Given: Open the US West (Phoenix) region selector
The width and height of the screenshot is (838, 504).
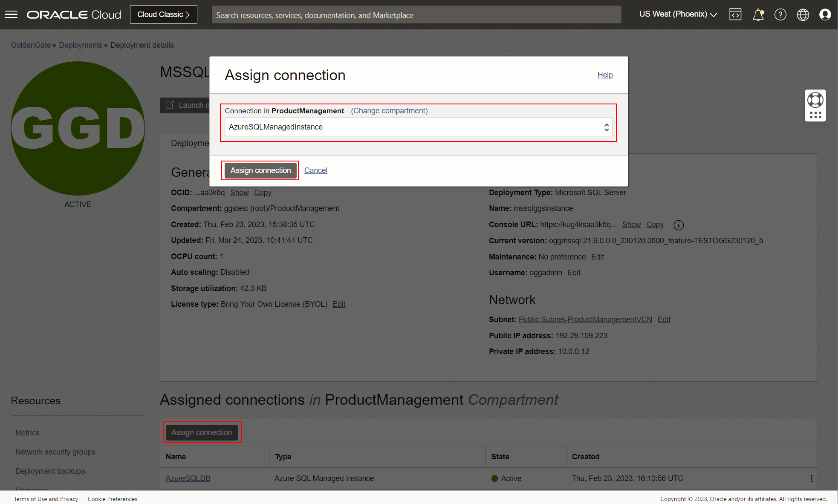Looking at the screenshot, I should click(x=678, y=14).
